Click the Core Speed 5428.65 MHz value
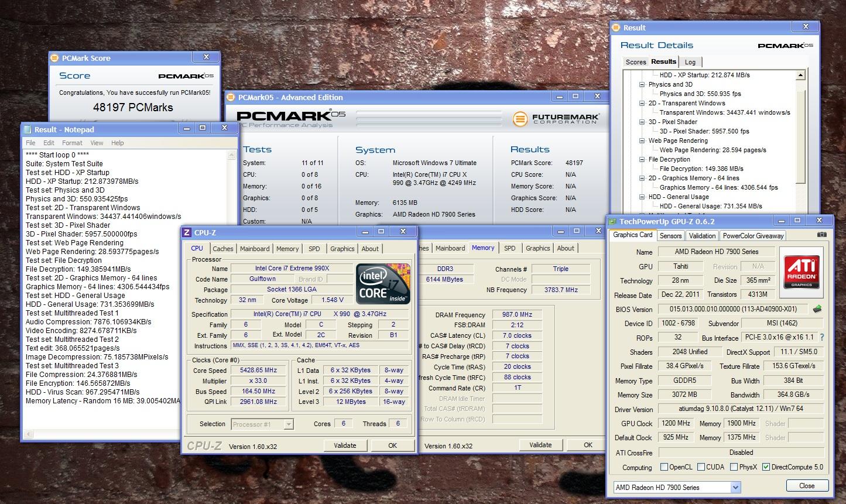Viewport: 846px width, 504px height. click(x=258, y=371)
